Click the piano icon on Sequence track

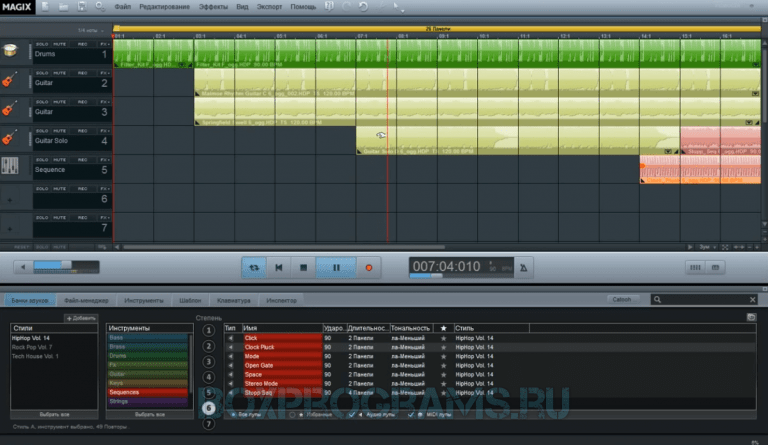[x=12, y=168]
